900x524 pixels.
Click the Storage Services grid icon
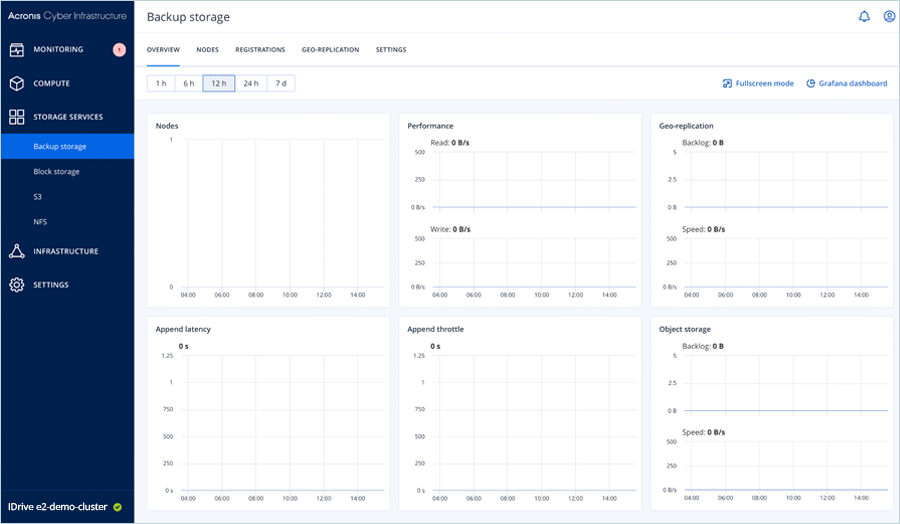[x=16, y=117]
